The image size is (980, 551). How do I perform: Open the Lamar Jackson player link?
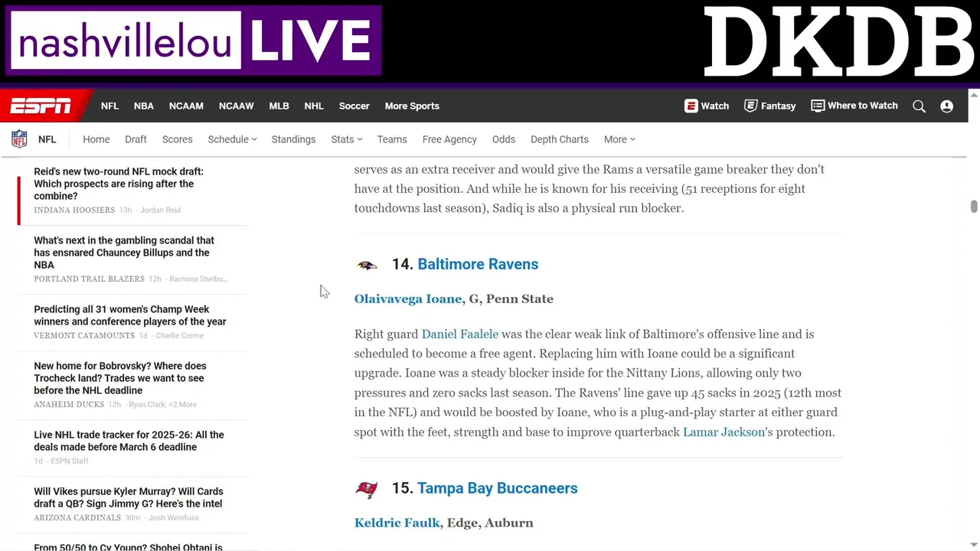pos(724,432)
